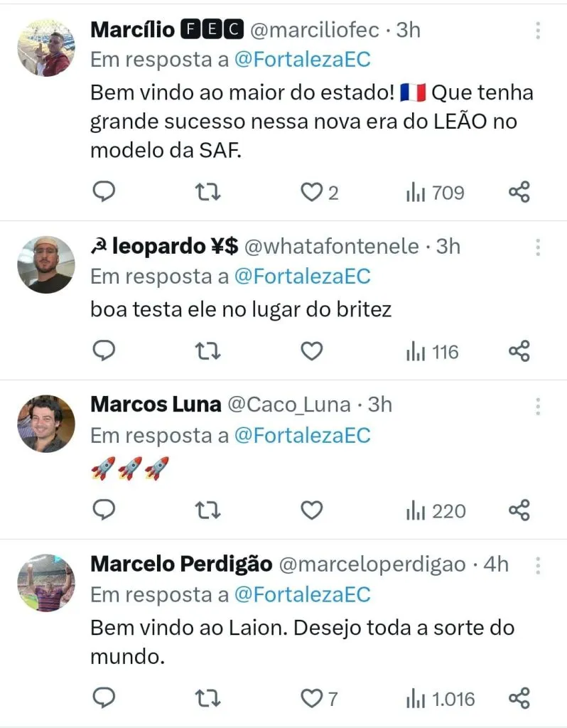Reply to Marcelo Perdigão's tweet
This screenshot has height=728, width=567.
pos(104,699)
